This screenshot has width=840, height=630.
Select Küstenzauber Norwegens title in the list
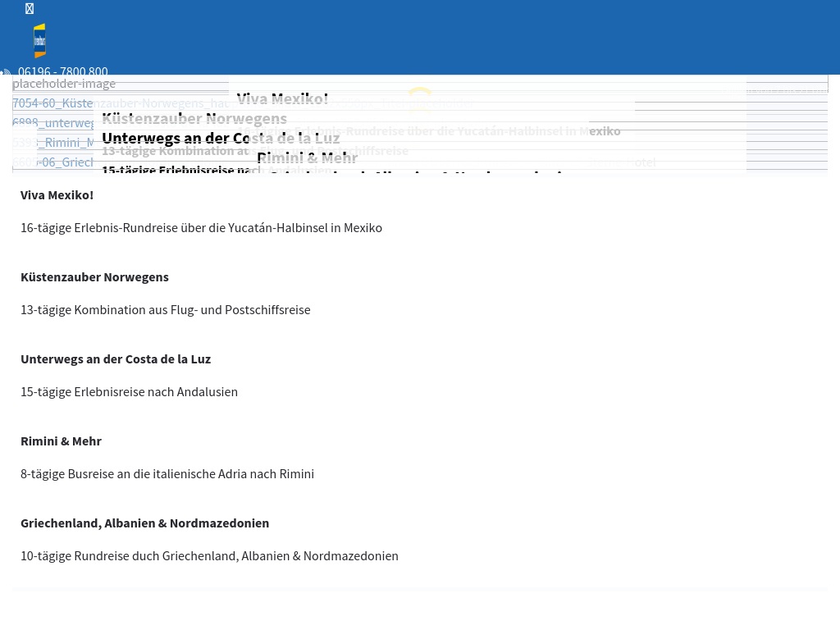94,277
